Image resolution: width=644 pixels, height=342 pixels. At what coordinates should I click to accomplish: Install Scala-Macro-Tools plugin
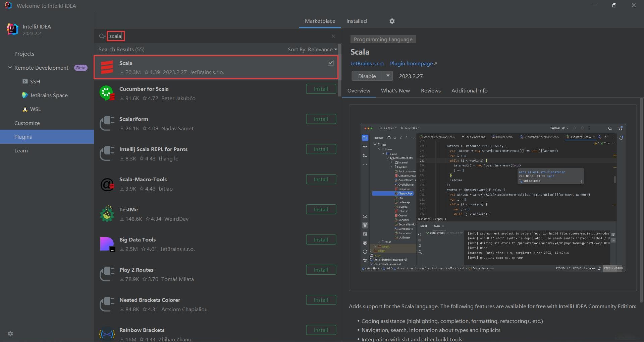click(x=321, y=179)
